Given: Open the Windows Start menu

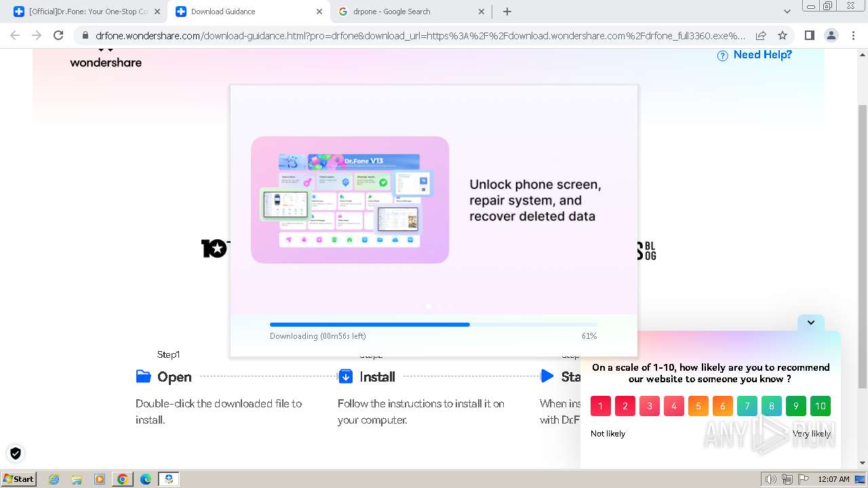Looking at the screenshot, I should (18, 479).
